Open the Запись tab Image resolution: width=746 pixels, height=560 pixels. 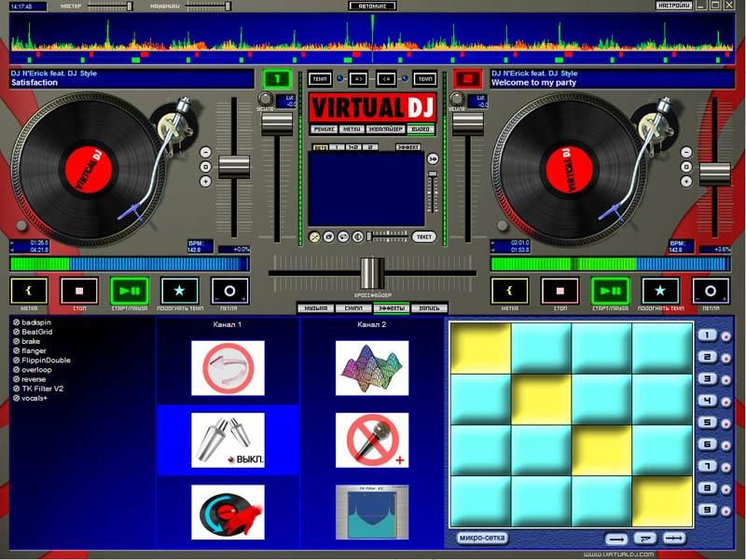[429, 307]
